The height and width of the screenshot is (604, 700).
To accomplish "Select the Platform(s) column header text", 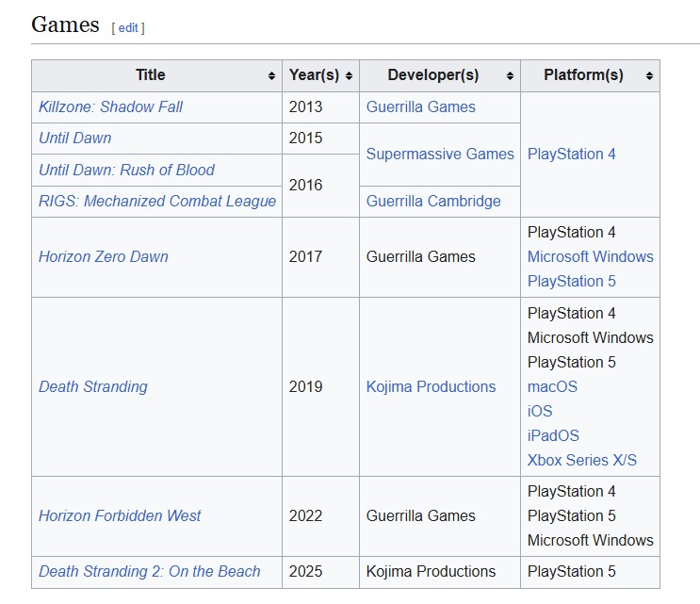I will point(583,75).
